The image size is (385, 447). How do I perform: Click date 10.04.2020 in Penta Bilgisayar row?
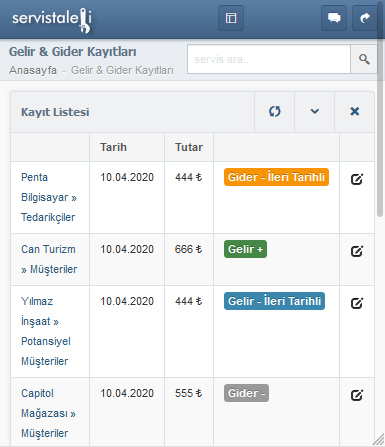[127, 177]
